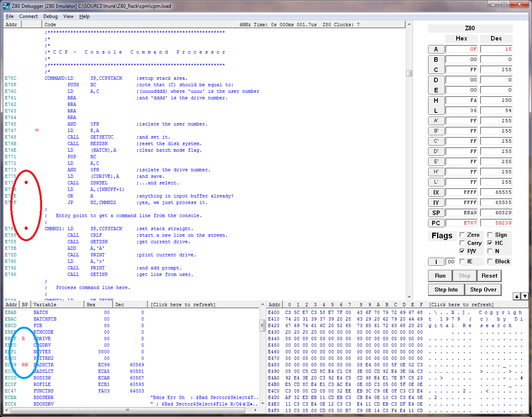Screen dimensions: 532x417
Task: Click the Run button
Action: pos(440,276)
